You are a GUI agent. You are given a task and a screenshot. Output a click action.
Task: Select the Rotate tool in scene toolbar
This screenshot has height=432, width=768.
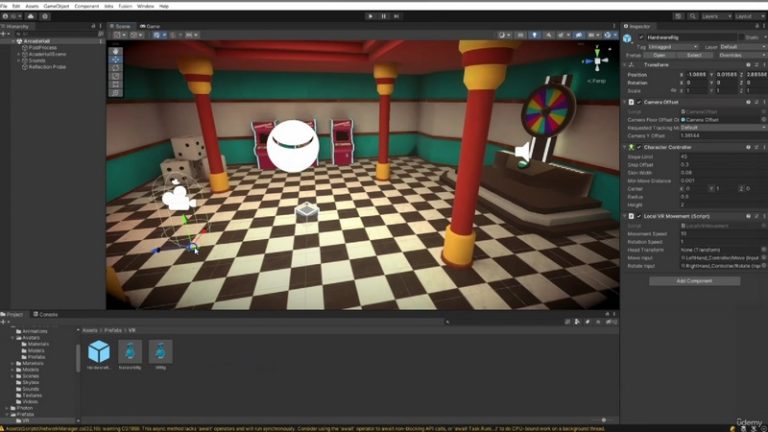tap(116, 68)
